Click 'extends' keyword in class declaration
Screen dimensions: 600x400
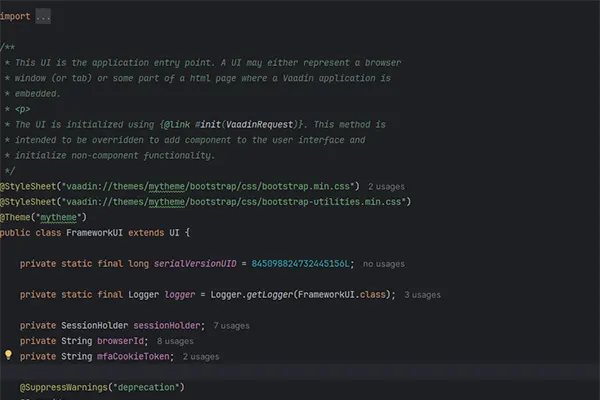[x=146, y=233]
